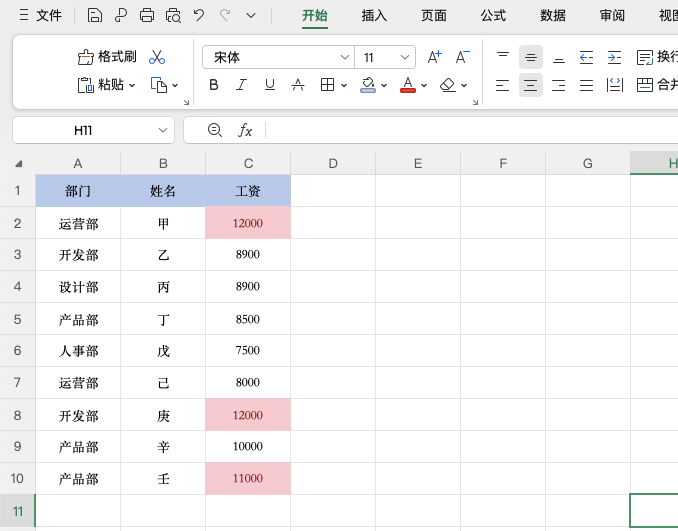Apply the red font color
Image resolution: width=678 pixels, height=531 pixels.
(408, 85)
